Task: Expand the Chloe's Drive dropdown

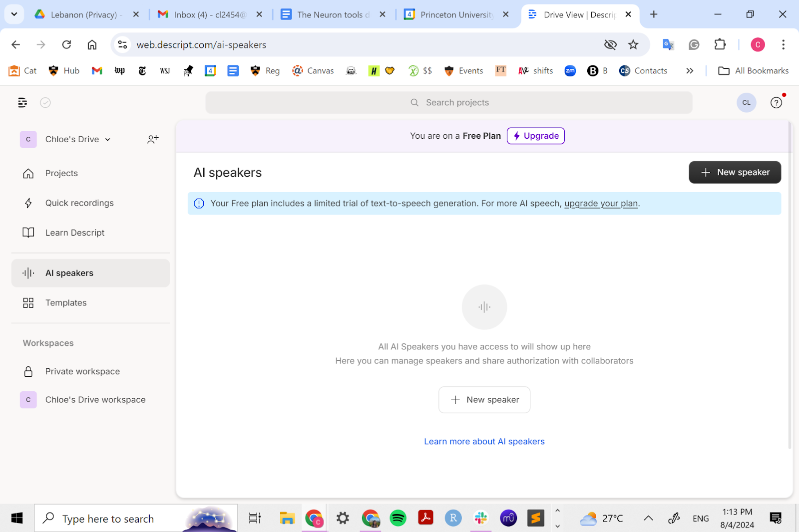Action: tap(108, 140)
